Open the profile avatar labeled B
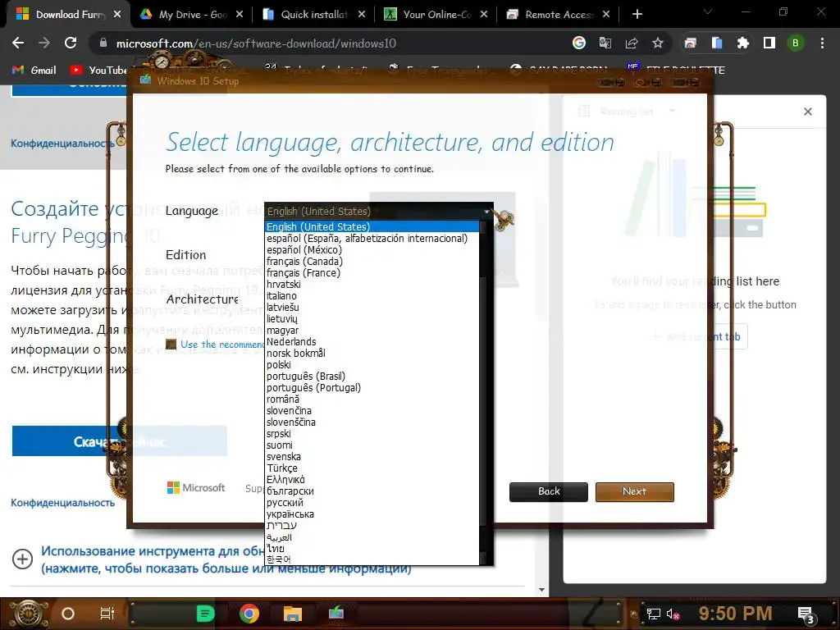 pyautogui.click(x=796, y=43)
